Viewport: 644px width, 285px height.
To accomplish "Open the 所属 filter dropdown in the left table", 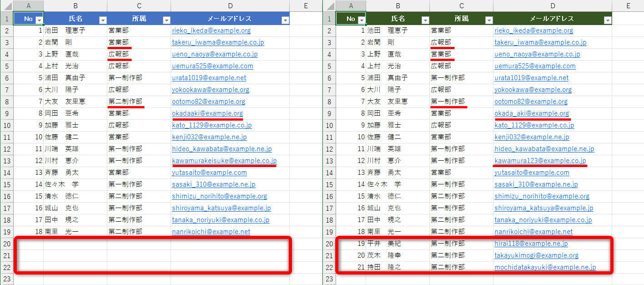I will [166, 19].
